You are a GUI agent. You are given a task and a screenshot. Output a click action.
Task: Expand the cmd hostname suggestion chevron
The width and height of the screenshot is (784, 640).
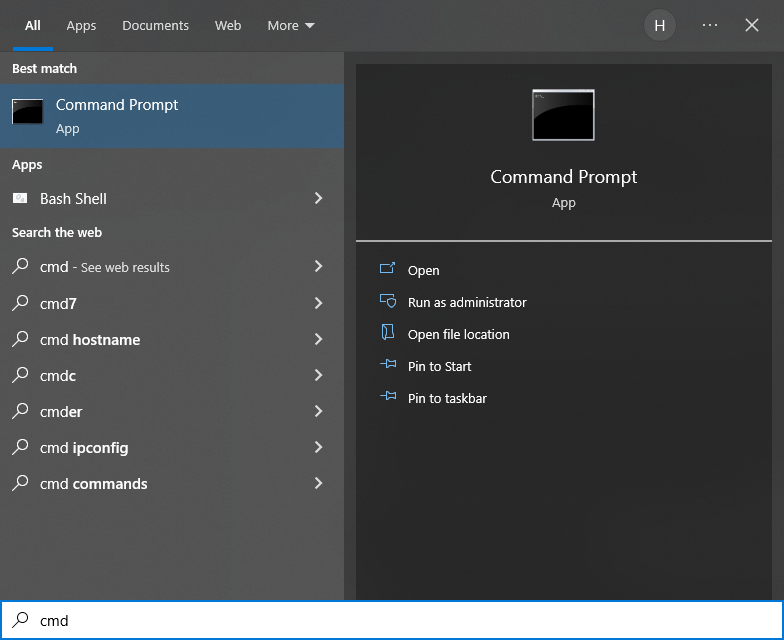point(318,340)
